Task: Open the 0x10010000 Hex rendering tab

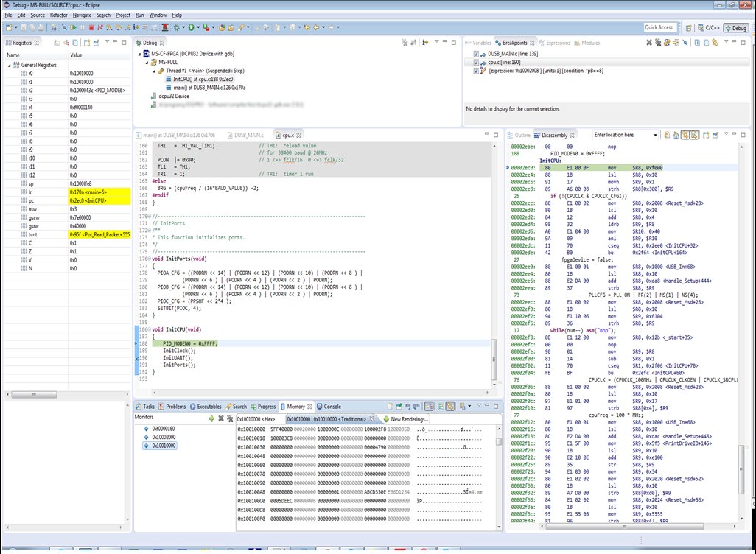Action: (256, 419)
